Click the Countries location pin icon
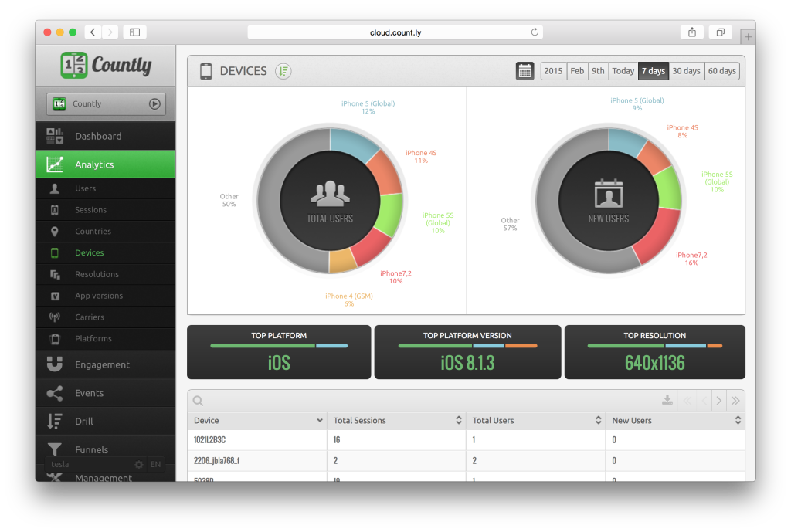Image resolution: width=791 pixels, height=532 pixels. [56, 231]
